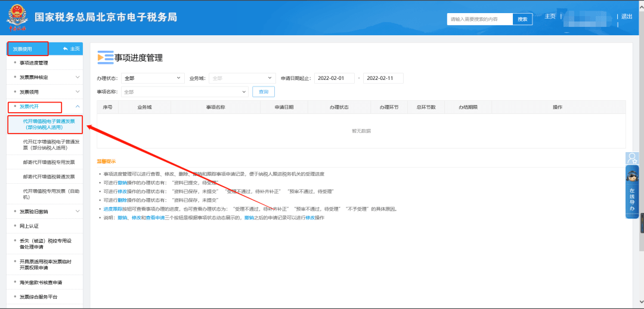
Task: Click the 事项进度管理 heading icon
Action: [105, 57]
